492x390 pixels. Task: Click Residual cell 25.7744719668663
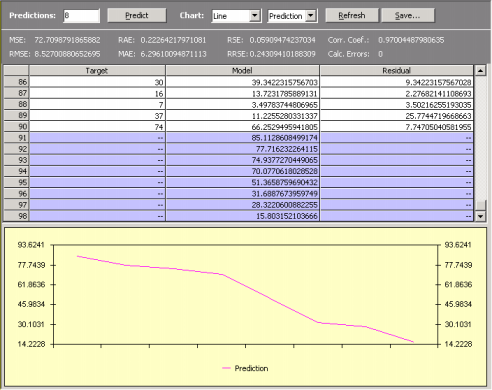point(396,116)
